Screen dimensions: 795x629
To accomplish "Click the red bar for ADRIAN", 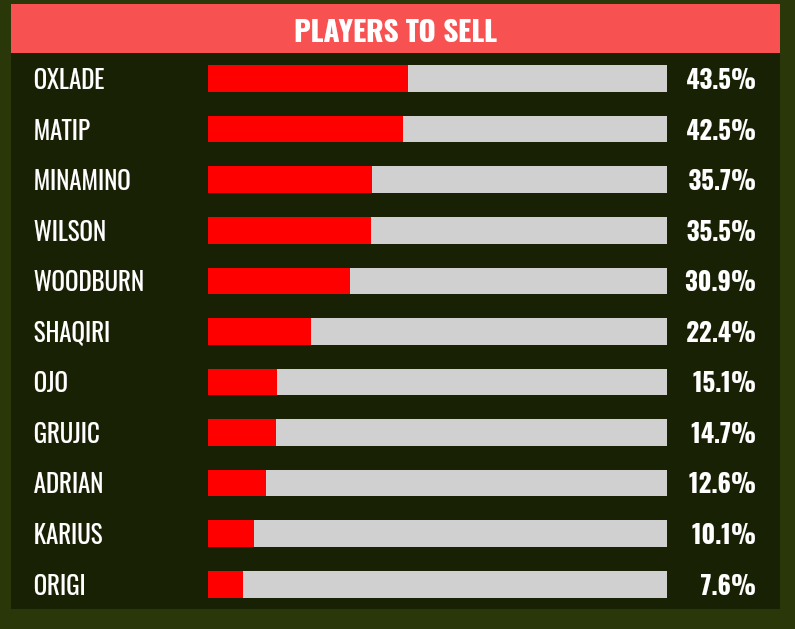I will click(x=237, y=483).
